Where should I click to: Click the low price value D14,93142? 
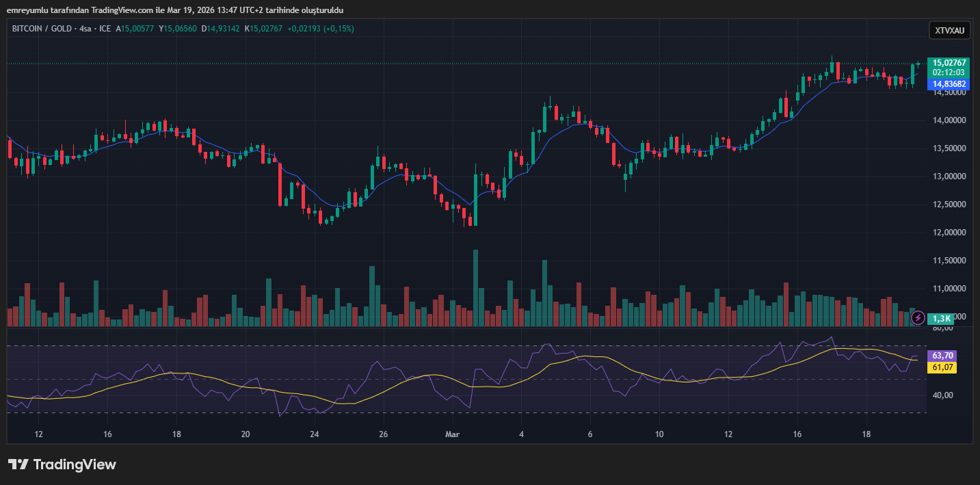[220, 29]
